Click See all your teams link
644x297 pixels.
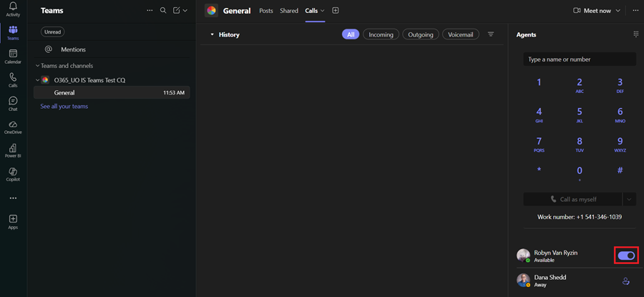point(64,107)
